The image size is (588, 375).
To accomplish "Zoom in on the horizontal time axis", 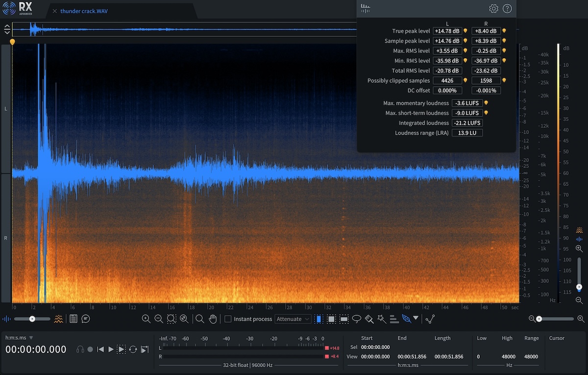I will (x=581, y=319).
